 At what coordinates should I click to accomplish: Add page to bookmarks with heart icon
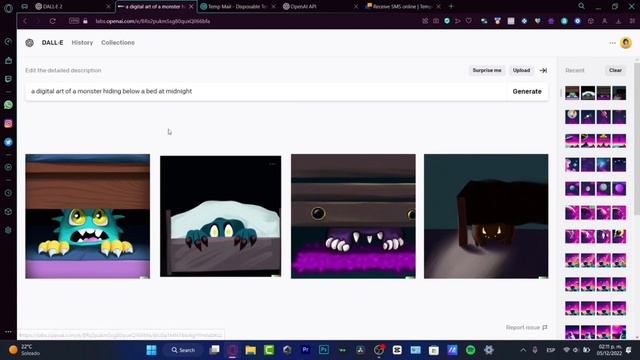469,21
